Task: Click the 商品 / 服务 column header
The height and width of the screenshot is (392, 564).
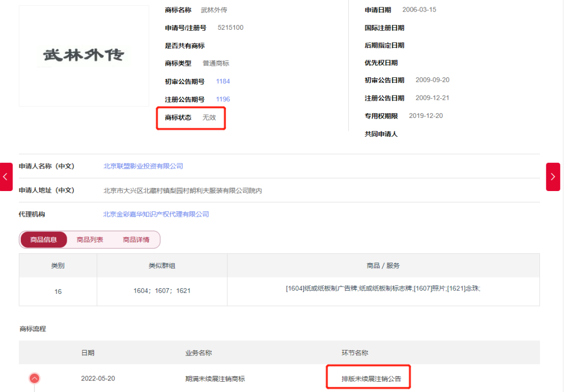Action: [383, 266]
